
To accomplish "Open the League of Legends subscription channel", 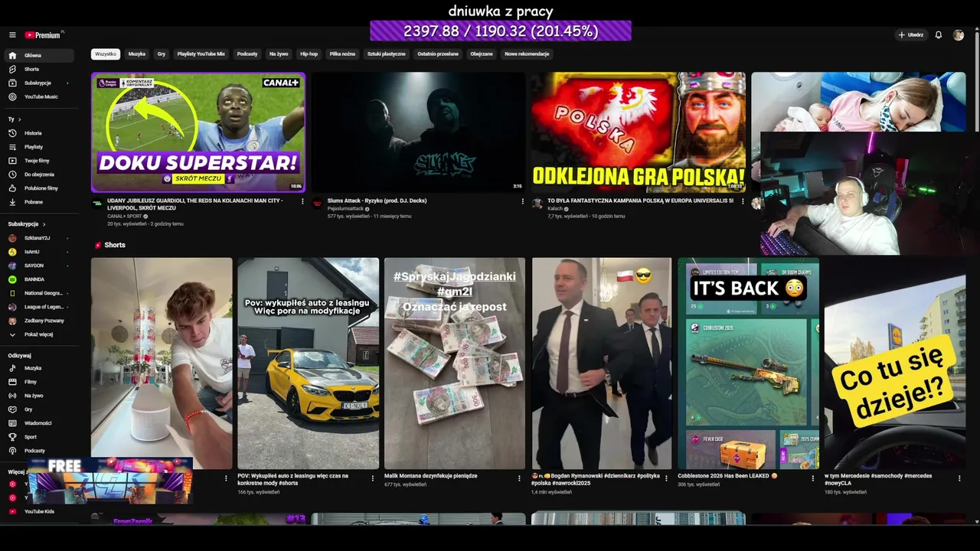I will [x=38, y=307].
